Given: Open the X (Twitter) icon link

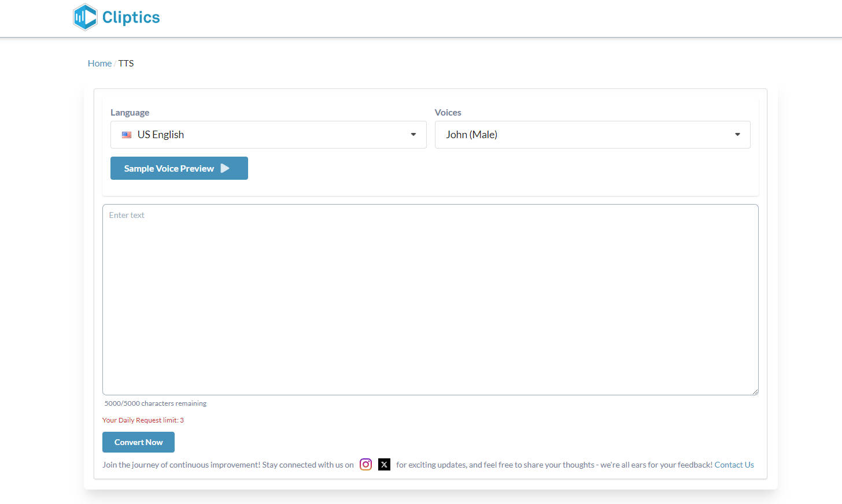Looking at the screenshot, I should coord(384,464).
